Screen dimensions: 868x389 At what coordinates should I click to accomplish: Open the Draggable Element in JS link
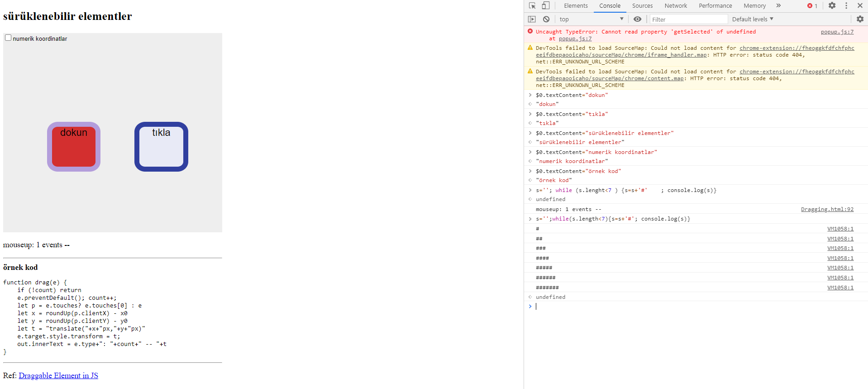pos(58,375)
